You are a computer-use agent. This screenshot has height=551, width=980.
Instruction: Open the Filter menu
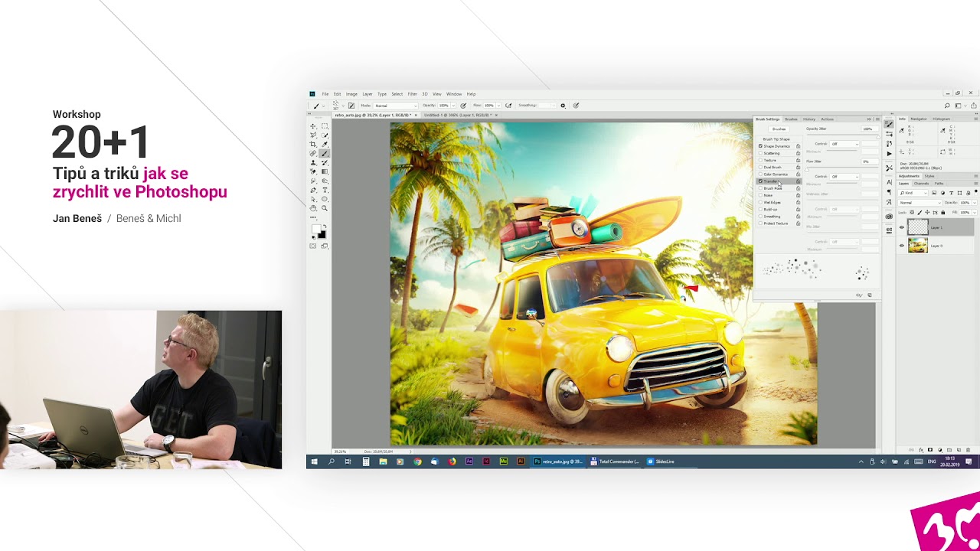tap(412, 94)
